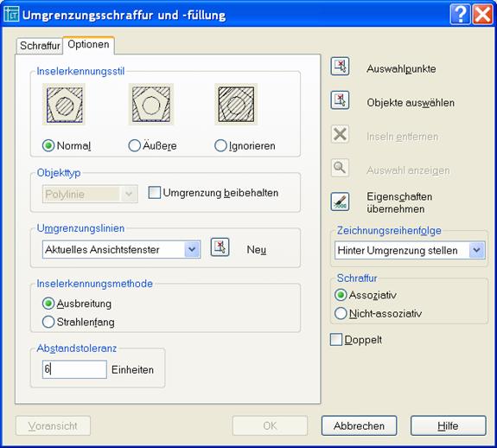Click the Neu boundary set icon
This screenshot has height=448, width=497.
220,247
